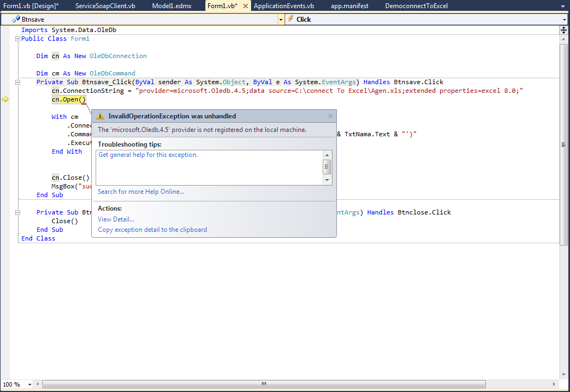This screenshot has height=392, width=570.
Task: Click the 'End Class' line
Action: point(38,238)
